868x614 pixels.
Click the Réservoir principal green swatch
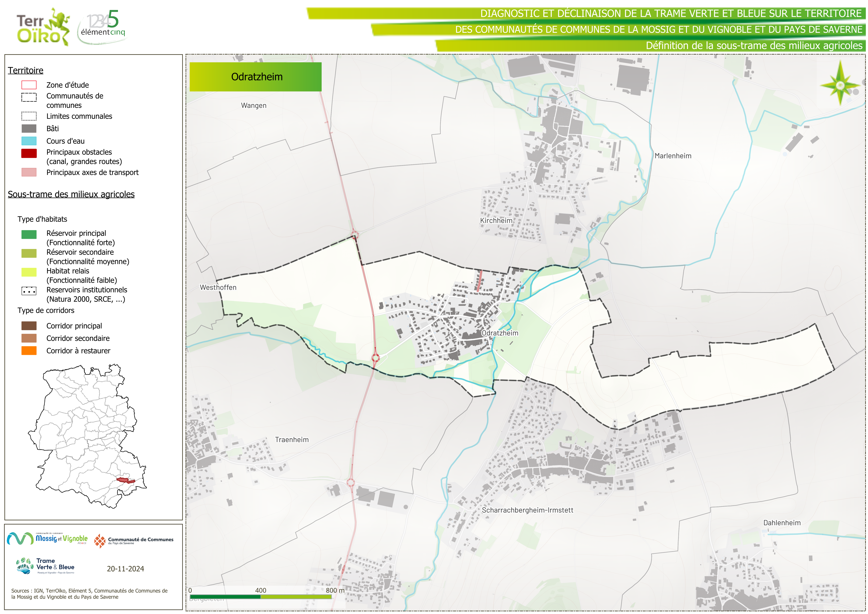click(x=29, y=234)
